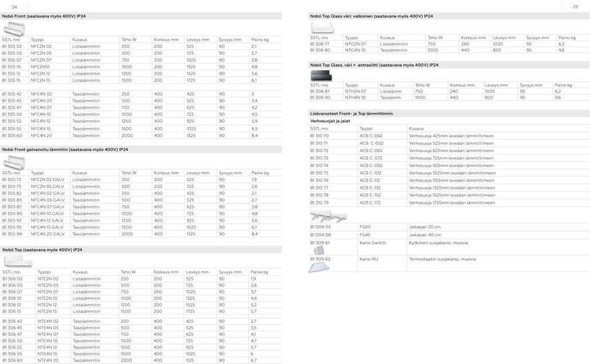Viewport: 590px width, 364px height.
Task: Click SSTL number '81 305 60'
Action: (12, 136)
